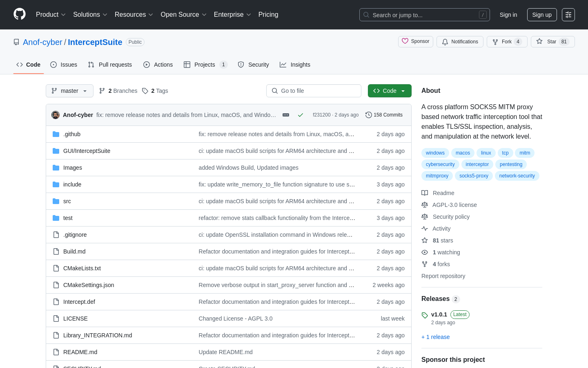Open the commit details ellipsis icon

pyautogui.click(x=286, y=115)
